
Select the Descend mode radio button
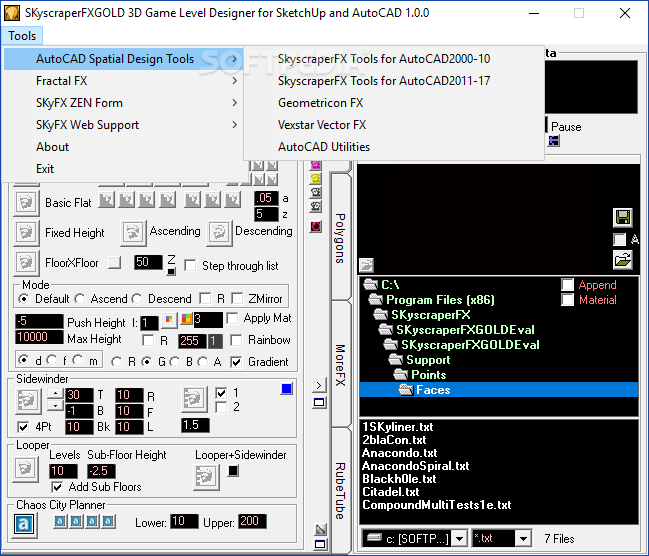[x=137, y=298]
